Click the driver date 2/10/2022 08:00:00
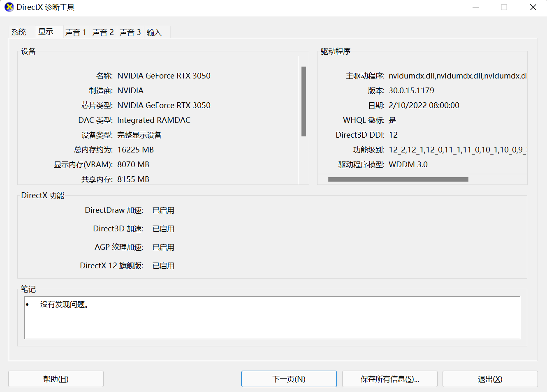 click(x=424, y=105)
